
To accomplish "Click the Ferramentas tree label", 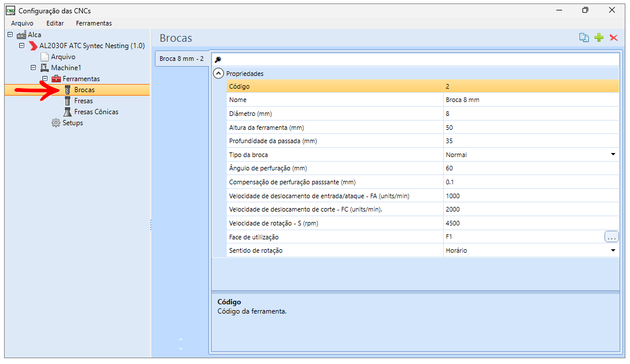I will 81,79.
